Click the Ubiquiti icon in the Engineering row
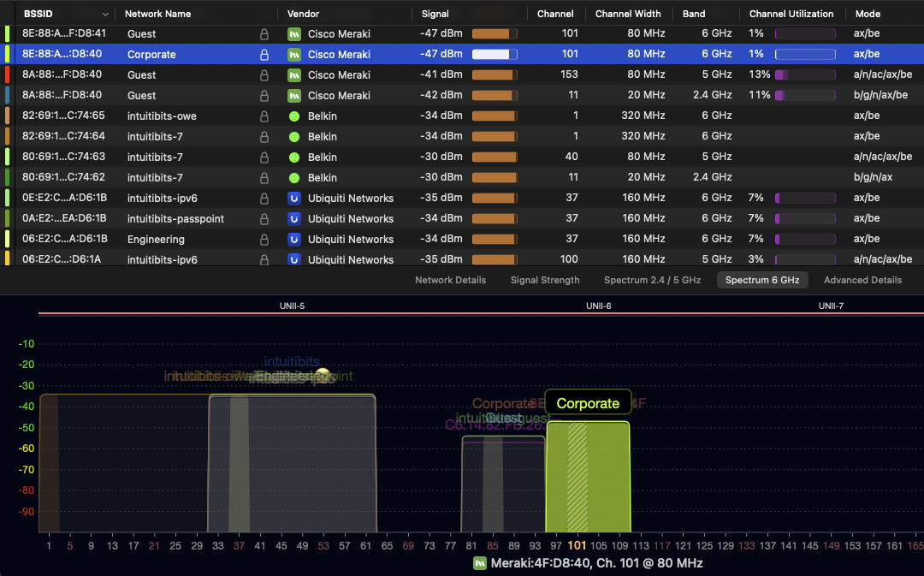Image resolution: width=924 pixels, height=576 pixels. pyautogui.click(x=294, y=240)
